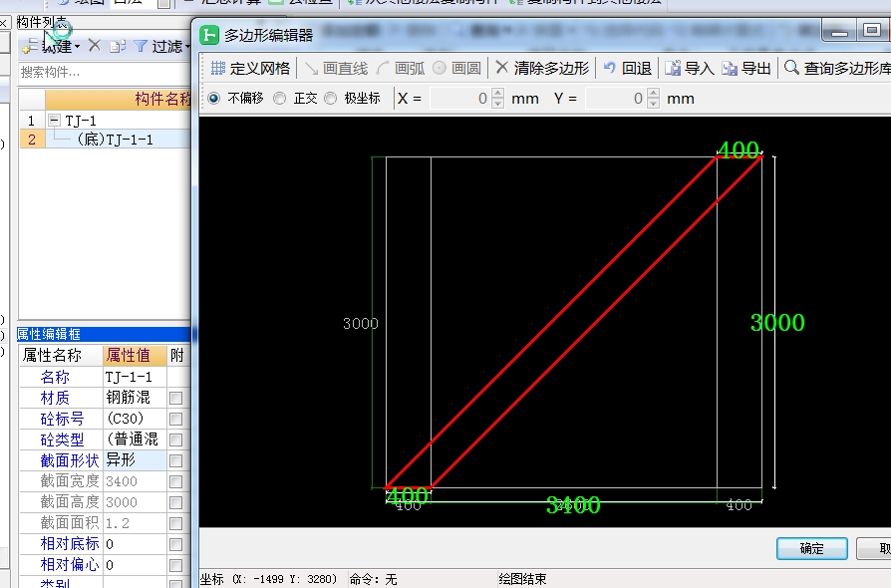Click the 坐标 readout in status bar
Viewport: 891px width, 588px height.
click(269, 579)
